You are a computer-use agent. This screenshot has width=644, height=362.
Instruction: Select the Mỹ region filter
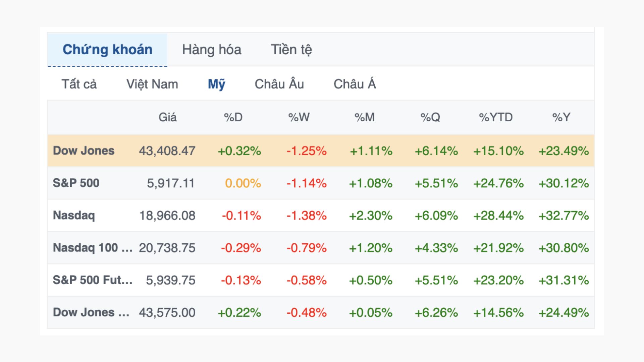(x=217, y=84)
